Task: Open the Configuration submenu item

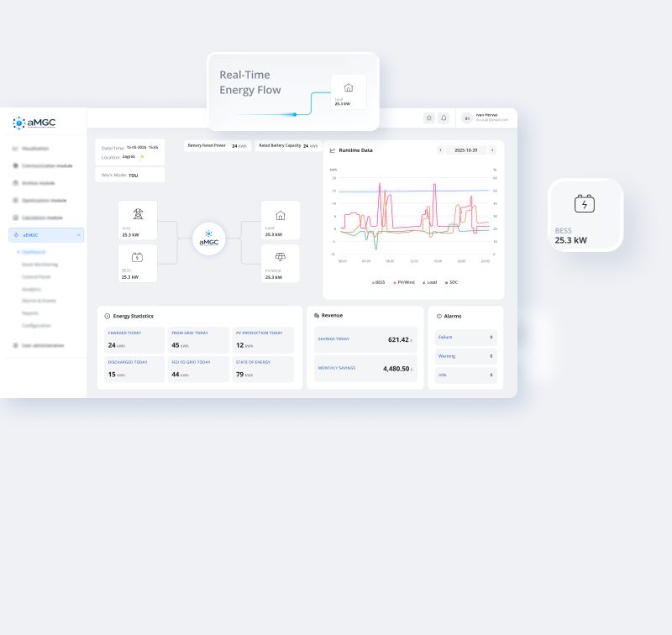Action: (x=36, y=326)
